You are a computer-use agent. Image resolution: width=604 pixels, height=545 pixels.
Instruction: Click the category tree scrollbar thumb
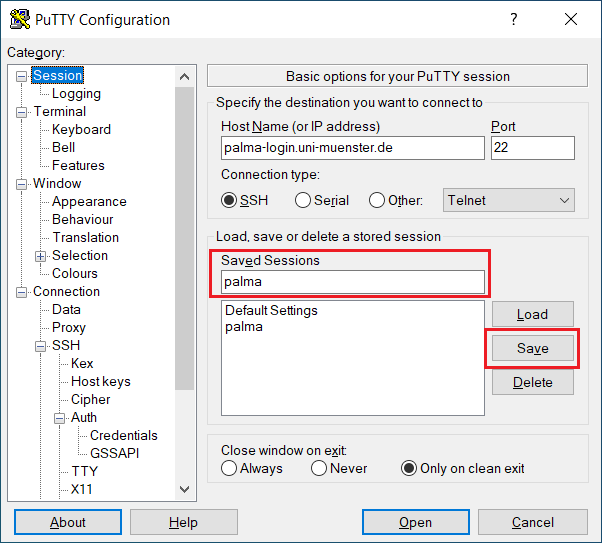coord(185,238)
